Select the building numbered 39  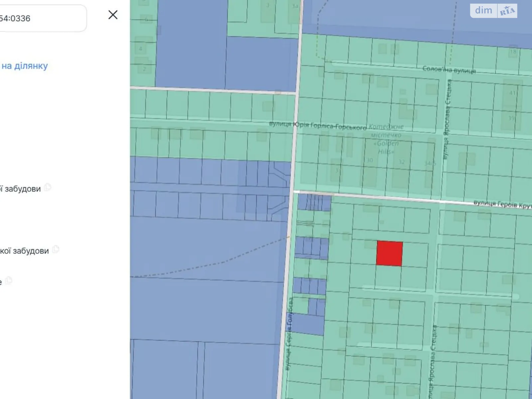click(x=511, y=118)
